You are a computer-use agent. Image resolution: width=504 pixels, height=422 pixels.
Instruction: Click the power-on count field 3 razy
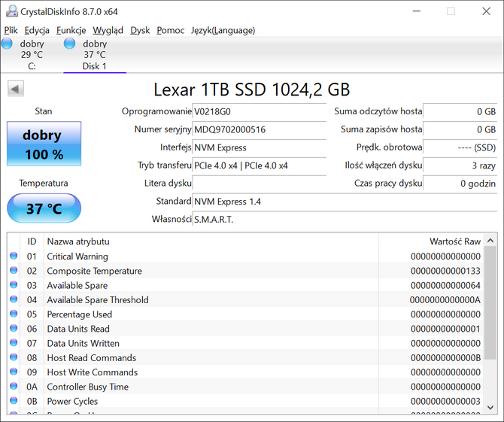coord(460,165)
